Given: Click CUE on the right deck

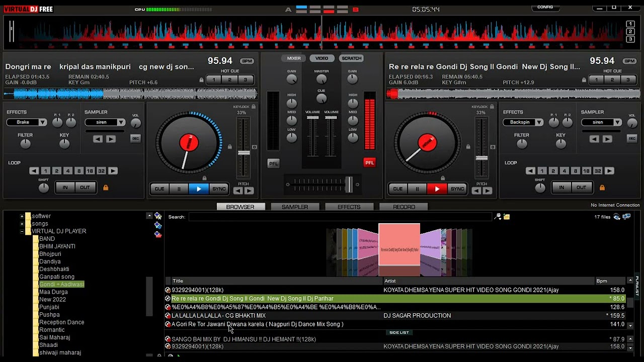Looking at the screenshot, I should pyautogui.click(x=397, y=189).
